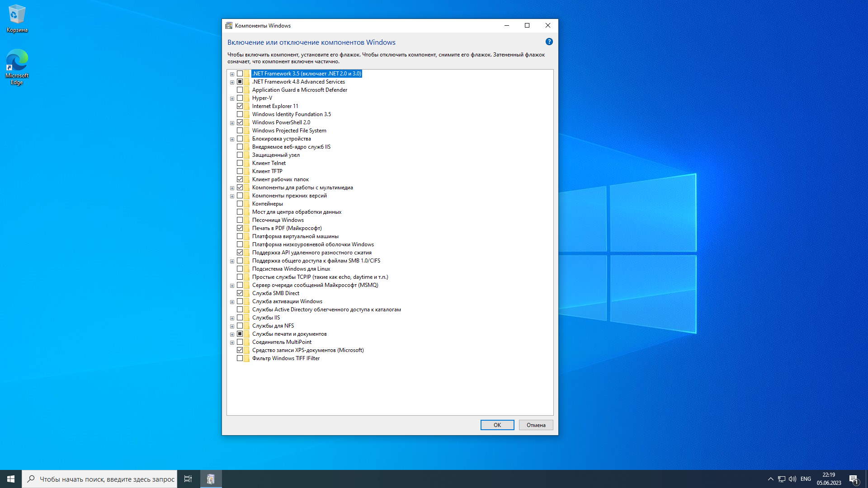Click OK to apply changes
The height and width of the screenshot is (488, 868).
pos(497,425)
